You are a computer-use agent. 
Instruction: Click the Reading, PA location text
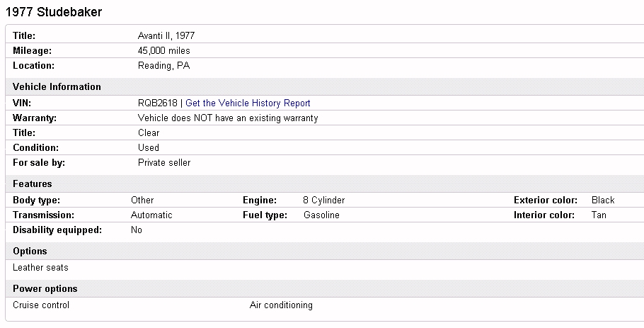coord(164,66)
